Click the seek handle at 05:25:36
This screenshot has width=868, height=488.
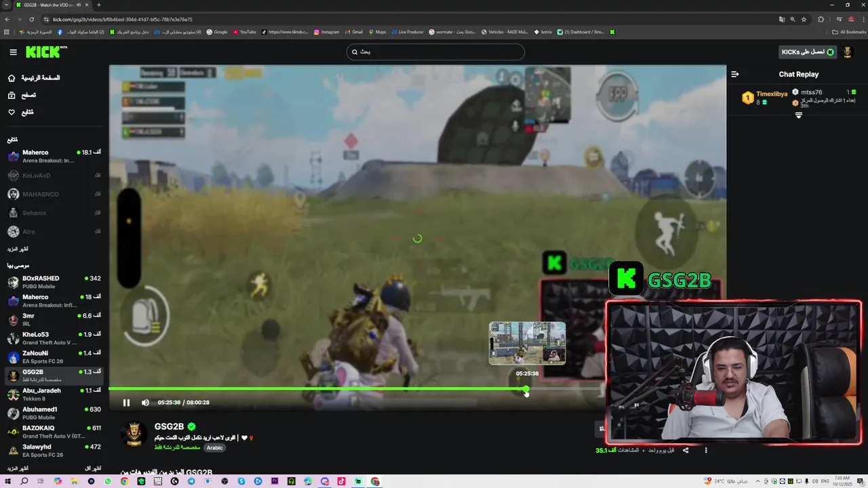[x=526, y=389]
